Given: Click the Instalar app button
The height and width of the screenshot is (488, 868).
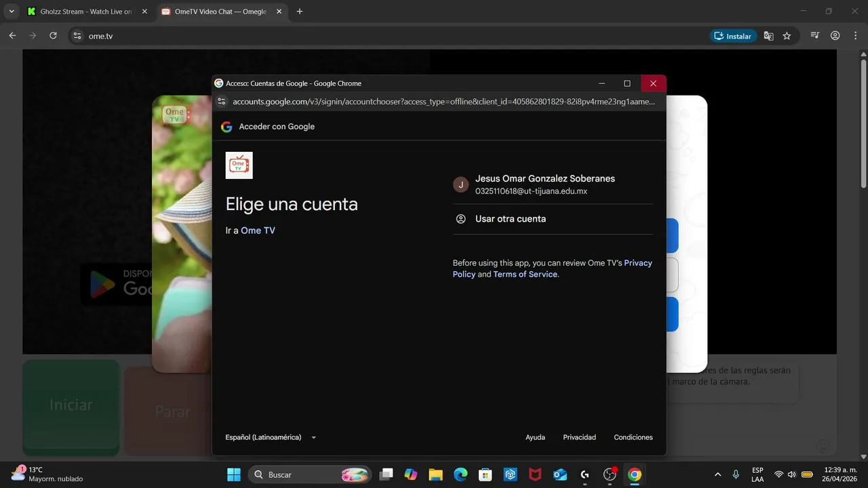Looking at the screenshot, I should (733, 36).
